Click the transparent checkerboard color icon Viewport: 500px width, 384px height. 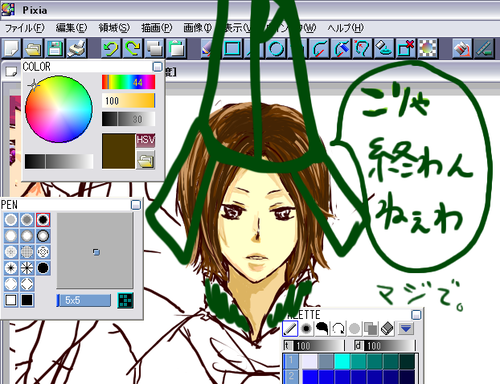click(428, 48)
